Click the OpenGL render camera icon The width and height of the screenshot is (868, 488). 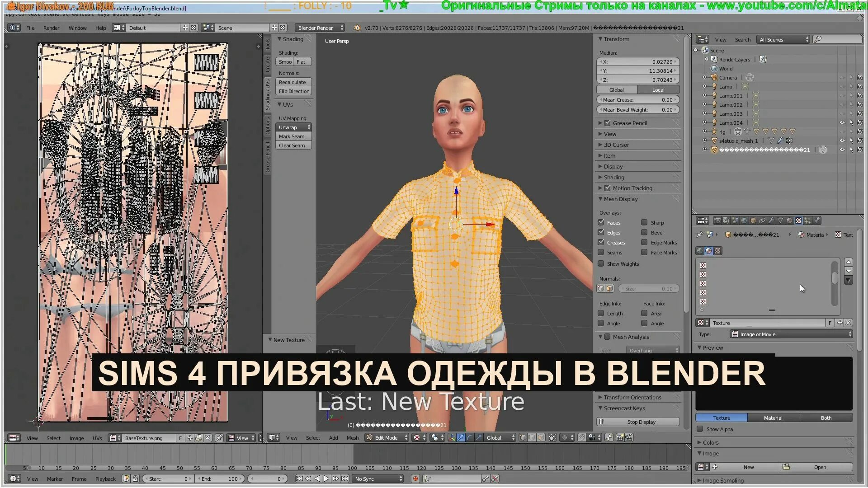619,437
